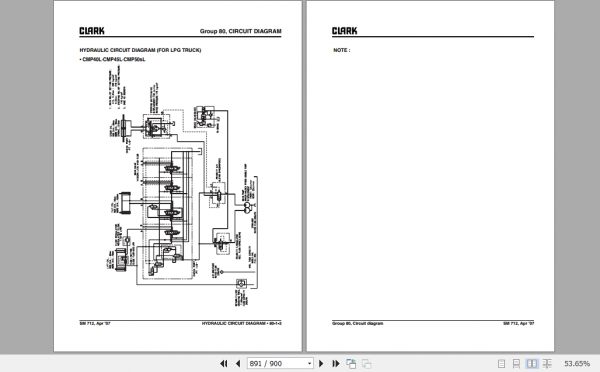600x372 pixels.
Task: Go to the previous page
Action: [238, 363]
